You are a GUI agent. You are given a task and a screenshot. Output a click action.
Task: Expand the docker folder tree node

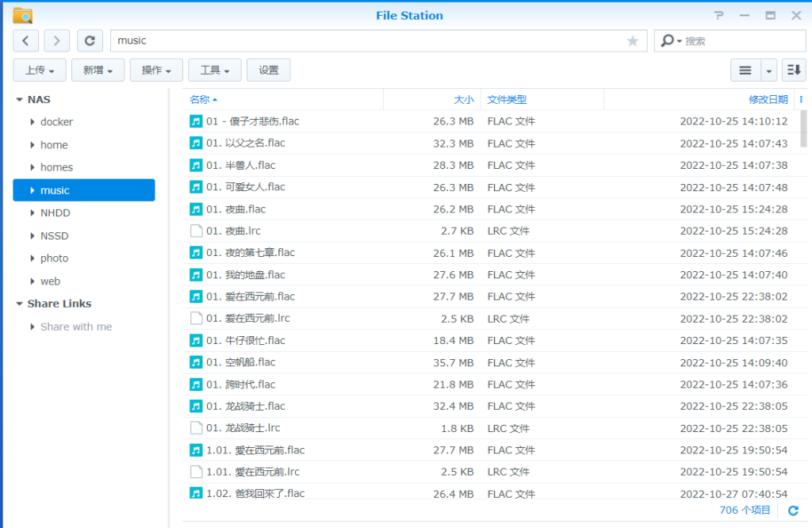pos(33,122)
